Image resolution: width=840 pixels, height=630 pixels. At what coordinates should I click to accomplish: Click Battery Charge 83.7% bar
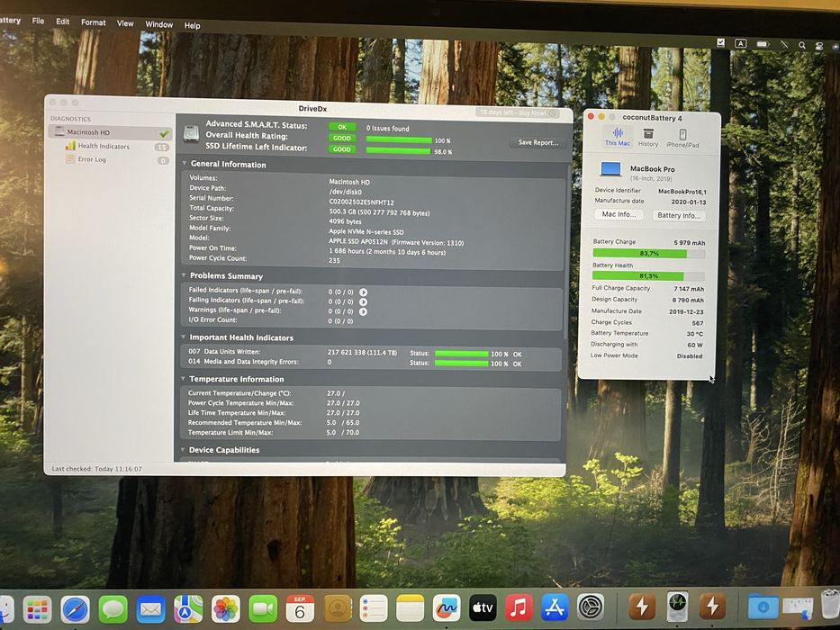(x=649, y=254)
